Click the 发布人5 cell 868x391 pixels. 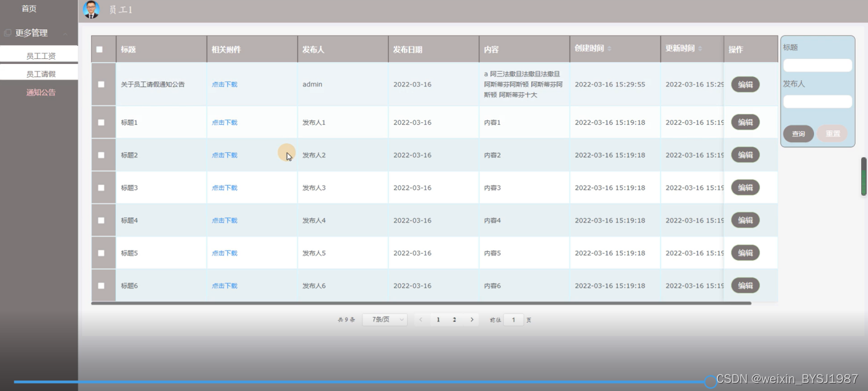coord(342,253)
